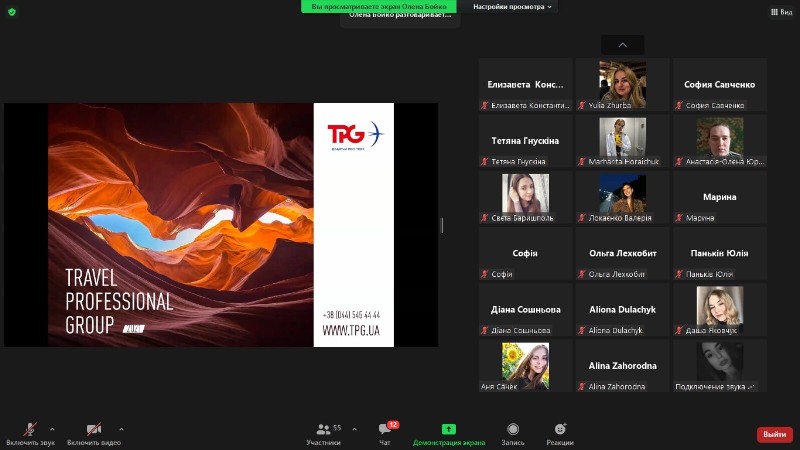Click muted mic icon beside Елизавета Константи... label

pos(485,105)
